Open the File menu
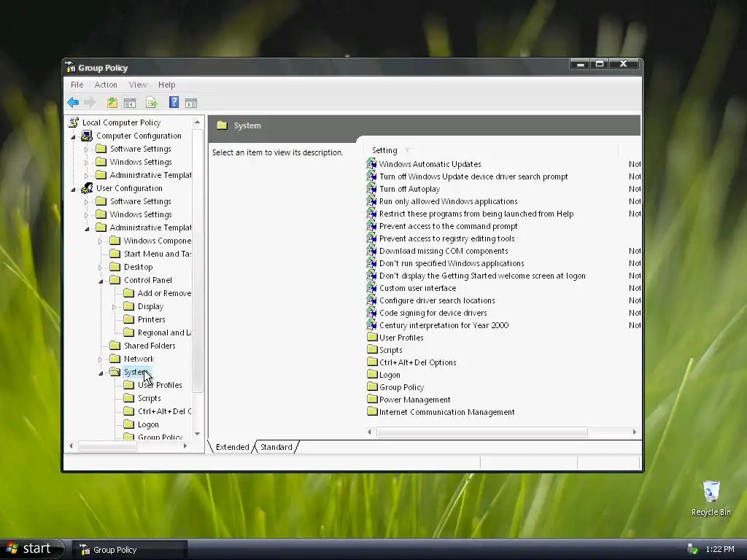747x560 pixels. [x=77, y=85]
